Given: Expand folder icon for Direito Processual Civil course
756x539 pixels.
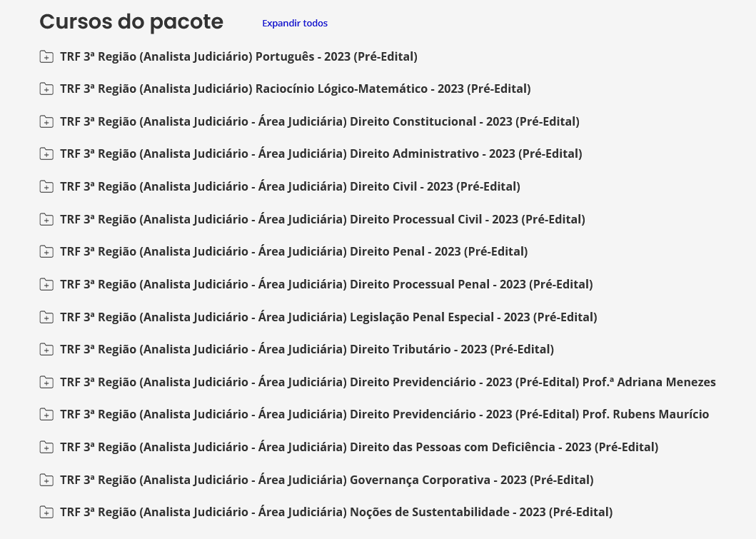Looking at the screenshot, I should pyautogui.click(x=46, y=220).
